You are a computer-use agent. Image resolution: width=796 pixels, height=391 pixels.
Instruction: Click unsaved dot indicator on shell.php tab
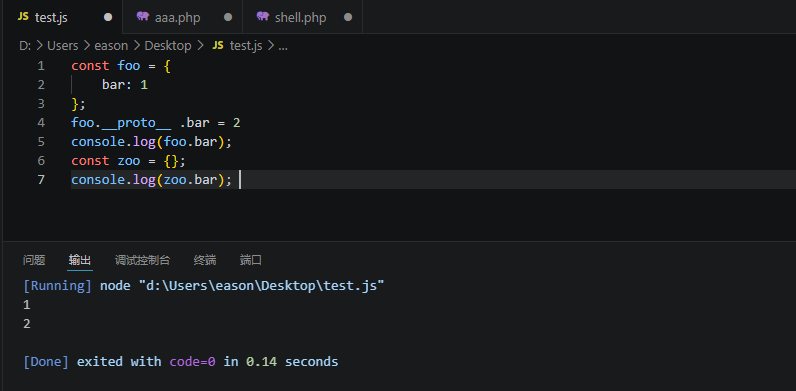[x=348, y=17]
